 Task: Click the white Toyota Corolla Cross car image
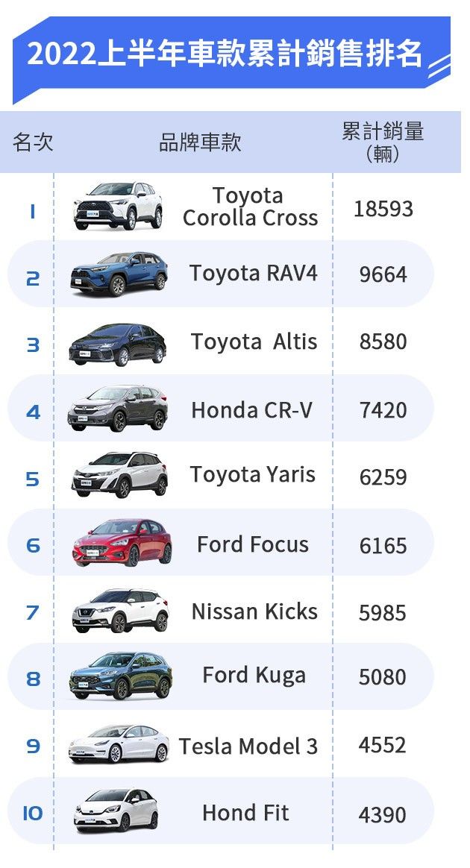tap(119, 207)
